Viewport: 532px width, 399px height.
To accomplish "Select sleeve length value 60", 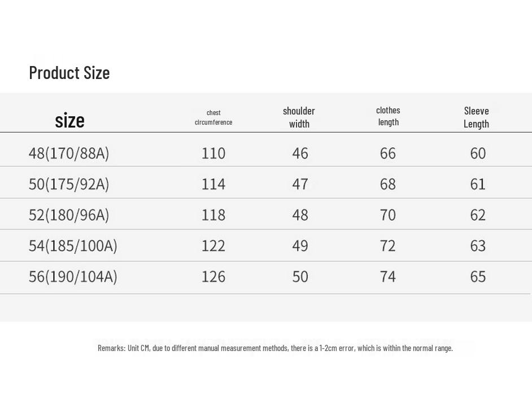I will (478, 153).
